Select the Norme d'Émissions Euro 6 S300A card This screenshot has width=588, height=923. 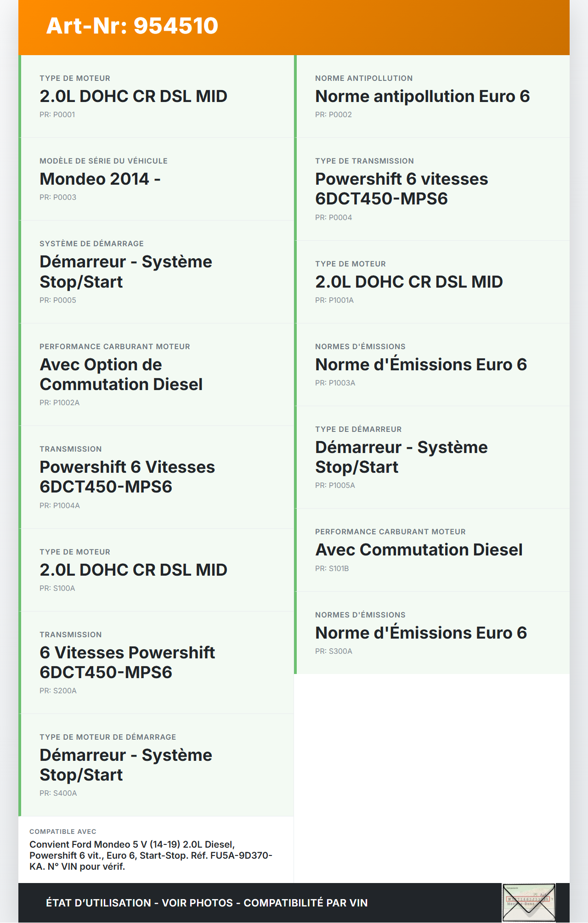[432, 633]
